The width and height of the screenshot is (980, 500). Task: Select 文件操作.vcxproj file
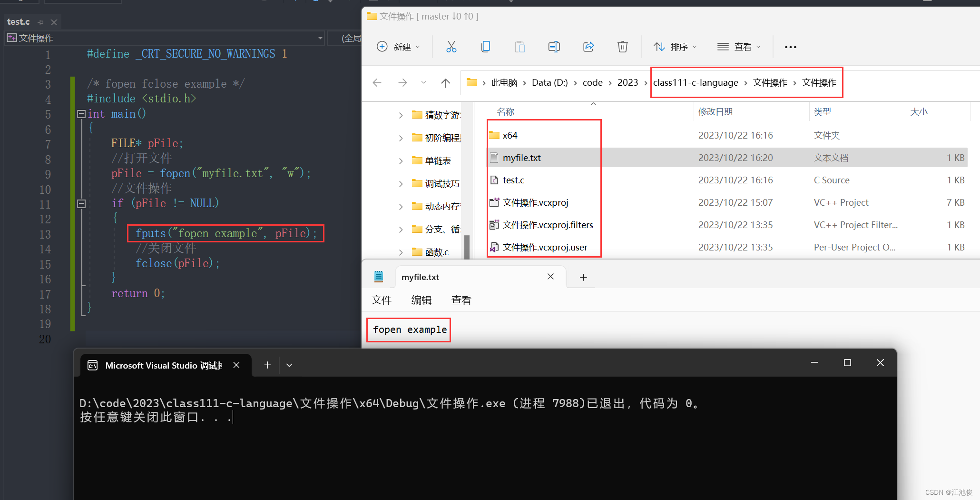(x=535, y=202)
